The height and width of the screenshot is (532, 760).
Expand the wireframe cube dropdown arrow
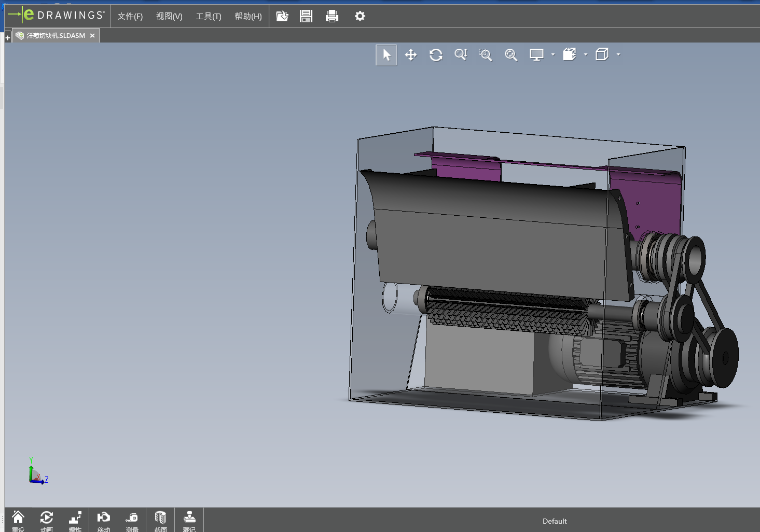(x=618, y=54)
